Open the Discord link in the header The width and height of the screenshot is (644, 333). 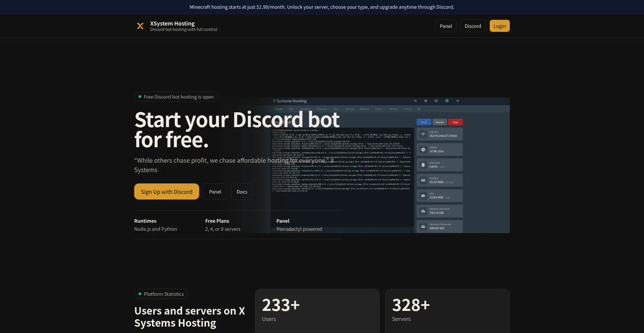tap(473, 26)
